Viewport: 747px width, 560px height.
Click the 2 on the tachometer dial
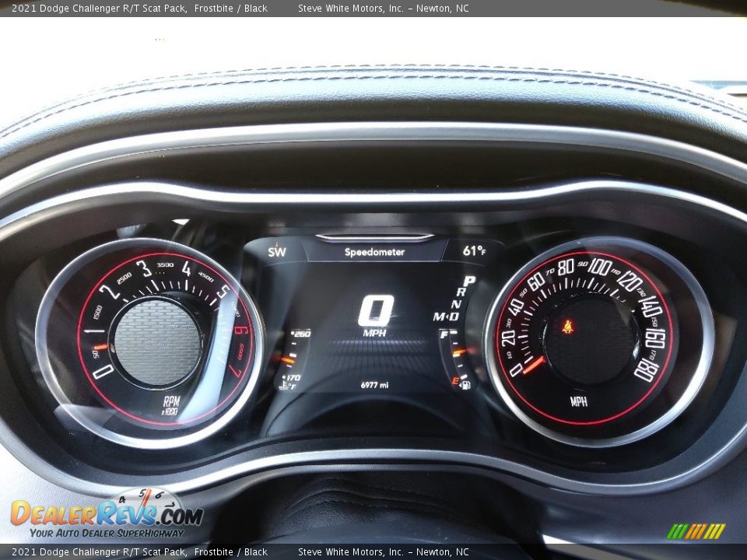point(110,290)
